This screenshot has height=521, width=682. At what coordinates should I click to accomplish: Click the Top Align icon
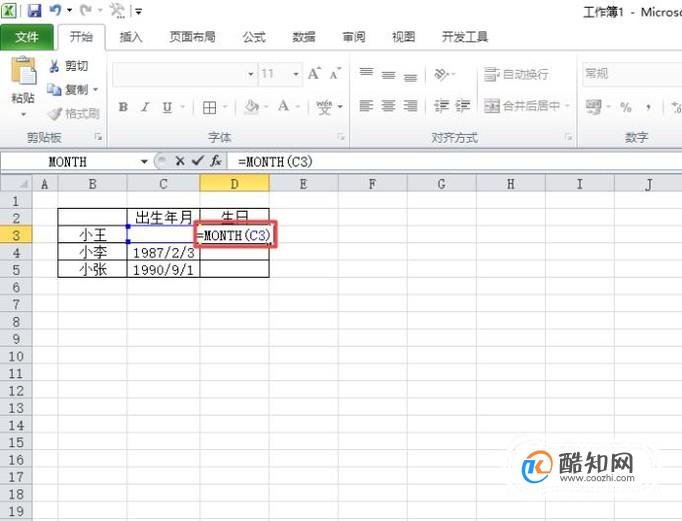click(x=366, y=73)
